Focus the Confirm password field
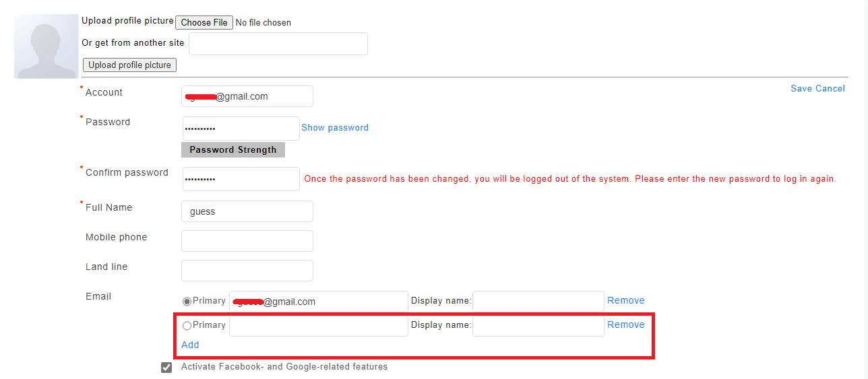This screenshot has height=379, width=868. 241,179
